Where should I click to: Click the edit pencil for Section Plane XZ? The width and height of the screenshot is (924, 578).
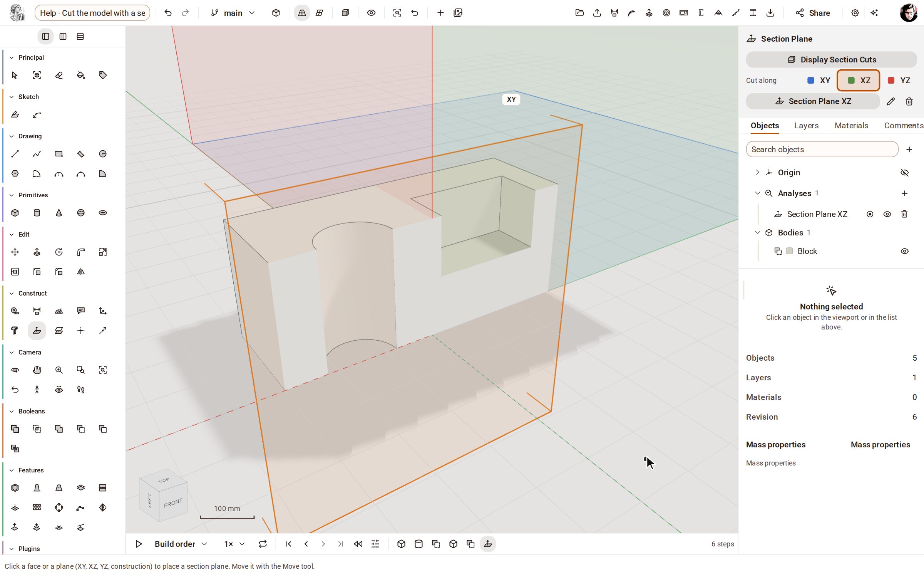pos(891,101)
